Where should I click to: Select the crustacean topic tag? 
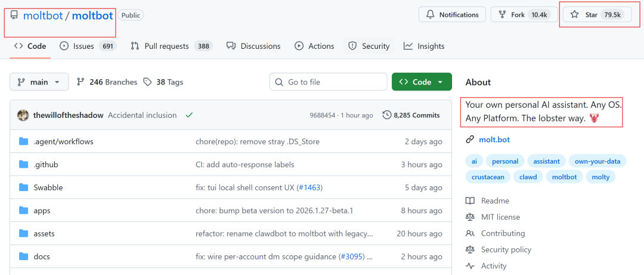click(489, 177)
